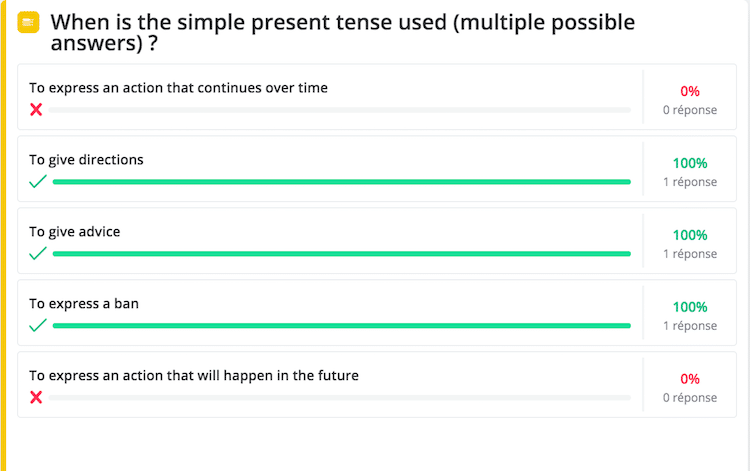750x471 pixels.
Task: Select answer text 'To give advice'
Action: click(x=75, y=232)
